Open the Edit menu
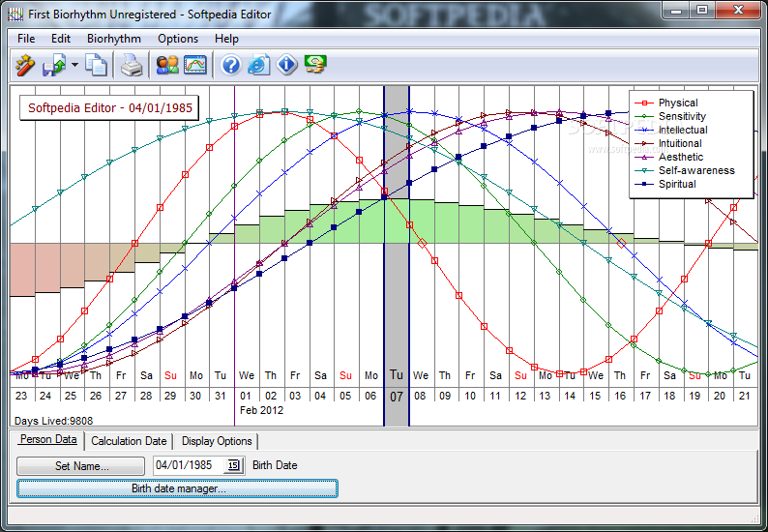The width and height of the screenshot is (768, 532). click(61, 39)
